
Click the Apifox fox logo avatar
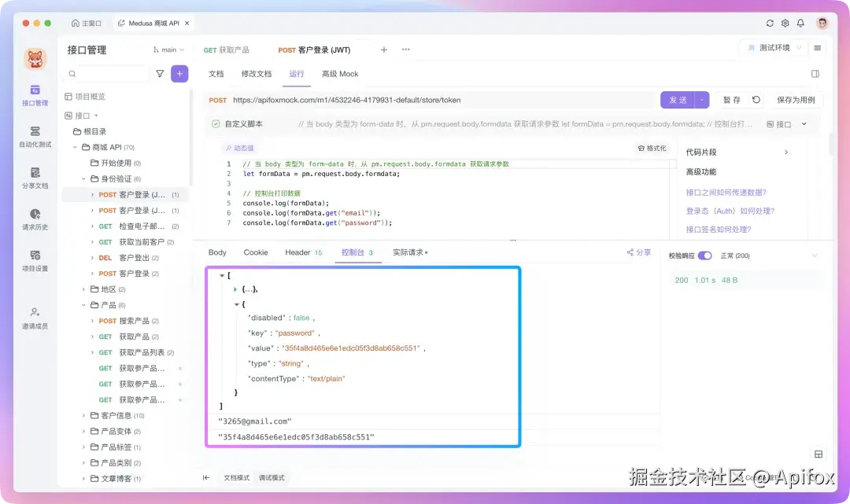[x=35, y=58]
